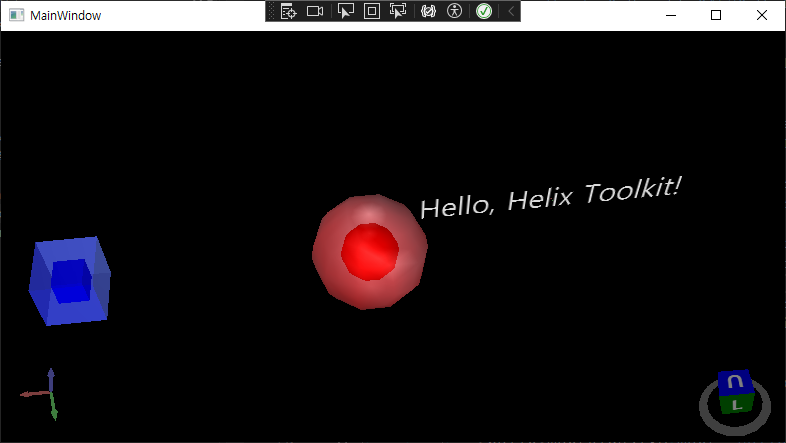Click the blue top face of view cube
The height and width of the screenshot is (443, 786).
(735, 382)
